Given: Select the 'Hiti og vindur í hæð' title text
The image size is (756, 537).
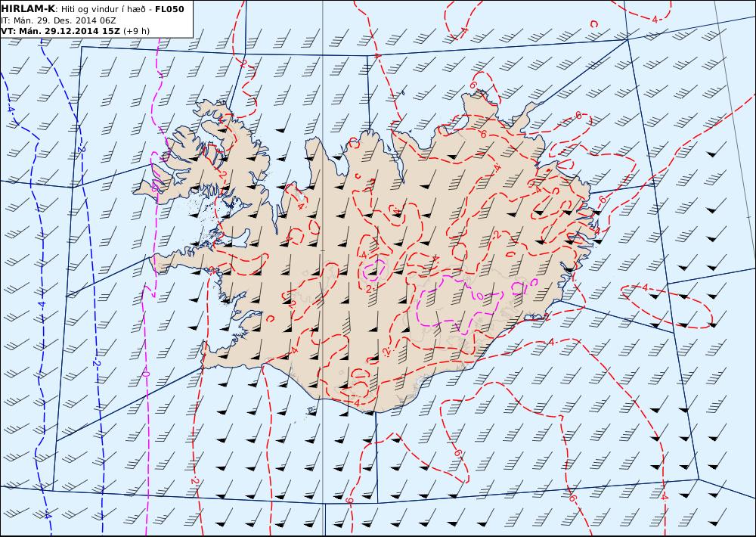Looking at the screenshot, I should point(102,9).
